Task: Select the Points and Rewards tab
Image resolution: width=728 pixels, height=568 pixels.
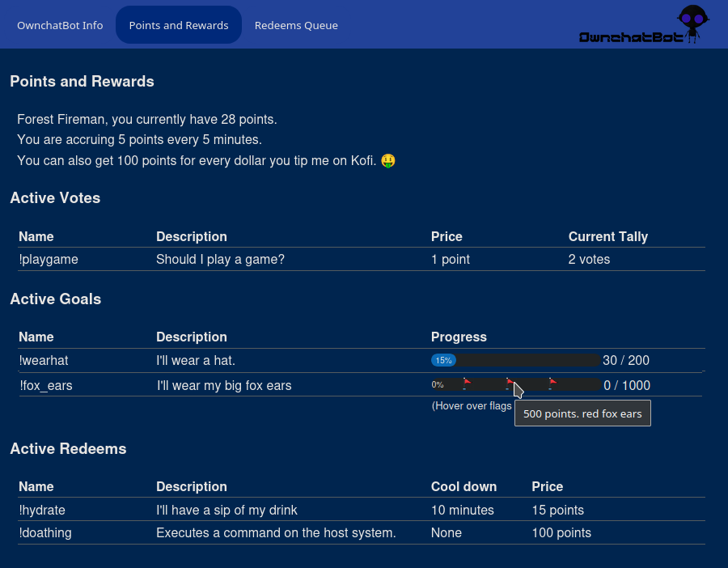Action: (x=179, y=25)
